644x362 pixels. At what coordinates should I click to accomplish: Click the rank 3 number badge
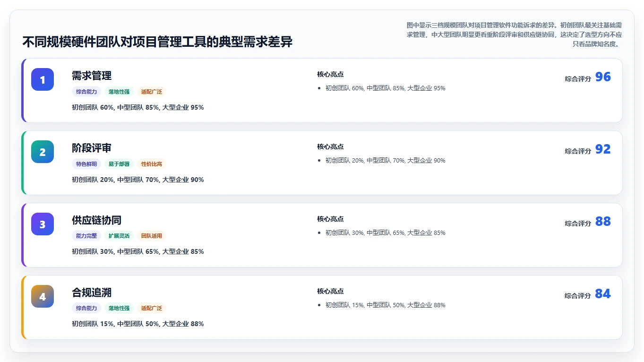coord(43,224)
